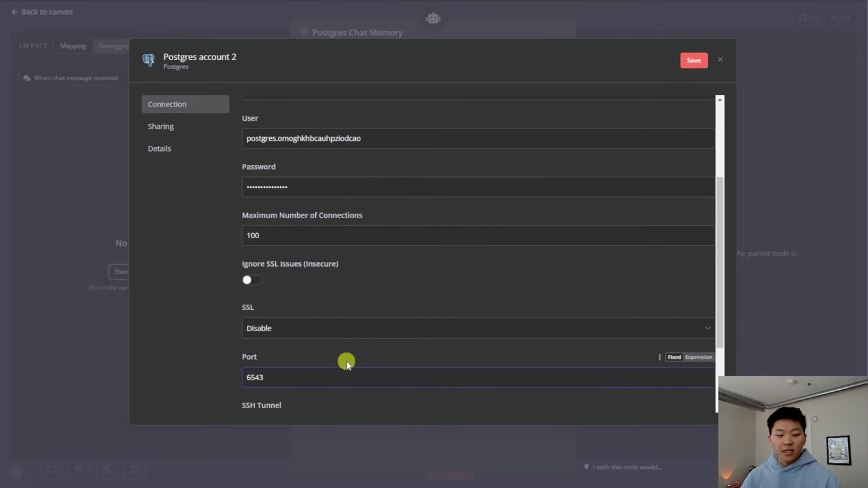Click the Postgres elephant icon in header

pyautogui.click(x=149, y=60)
